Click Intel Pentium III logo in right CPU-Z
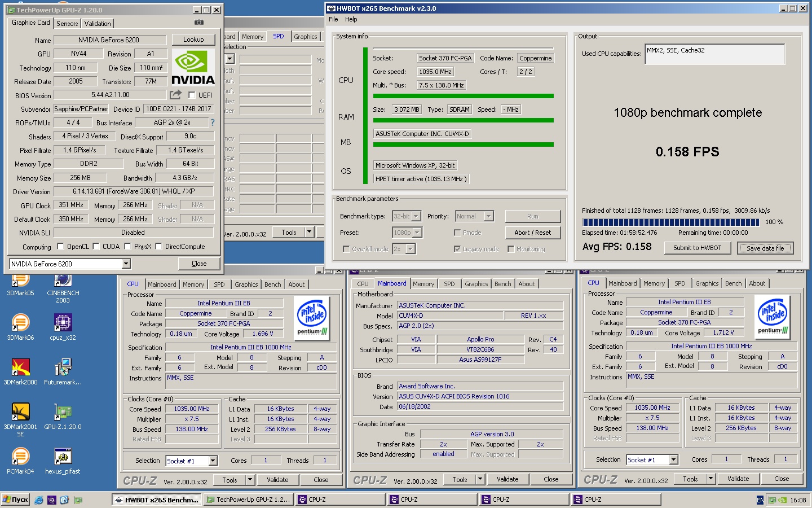Screen dimensions: 812x508 point(773,316)
